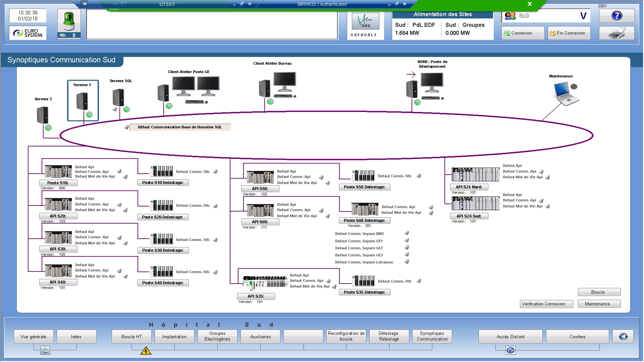
Task: Click the blue help question mark icon
Action: coord(616,16)
